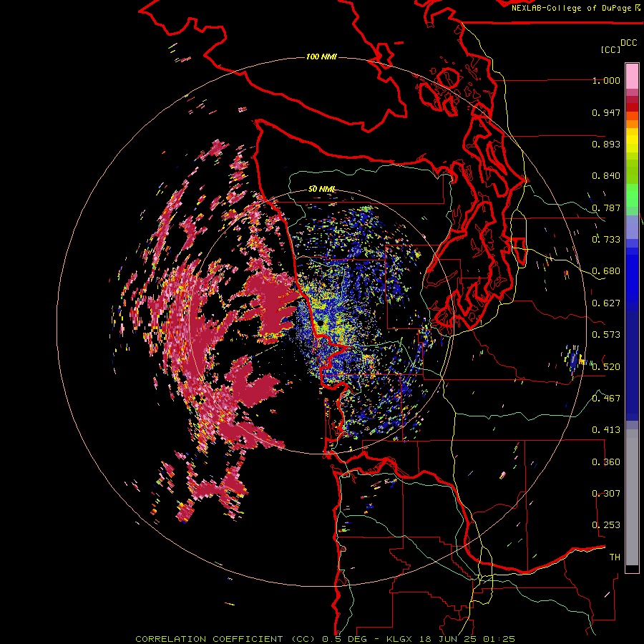Click the 0.733 color scale value
644x644 pixels.
coord(606,240)
